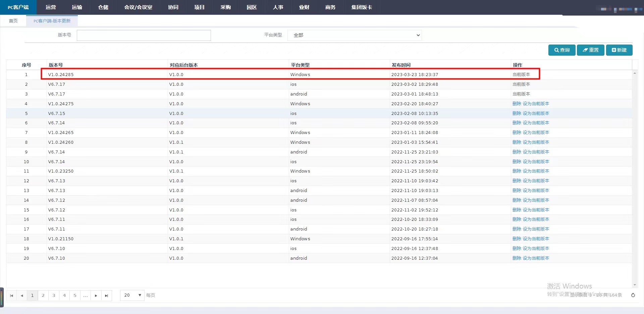Select row 3 version V6.7.17 android
Screen dimensions: 644x314
[x=57, y=94]
